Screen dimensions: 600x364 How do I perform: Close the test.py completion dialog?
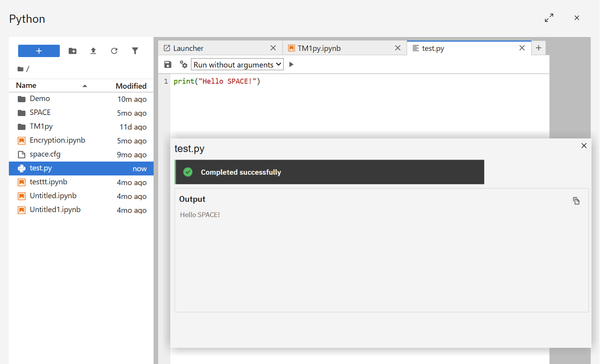pos(584,145)
